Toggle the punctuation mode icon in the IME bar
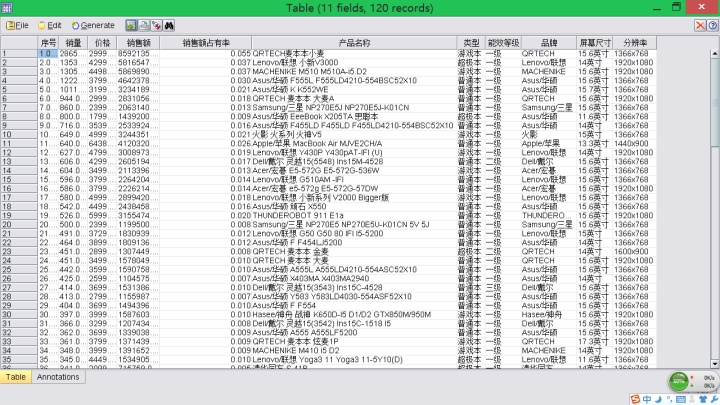 [669, 399]
